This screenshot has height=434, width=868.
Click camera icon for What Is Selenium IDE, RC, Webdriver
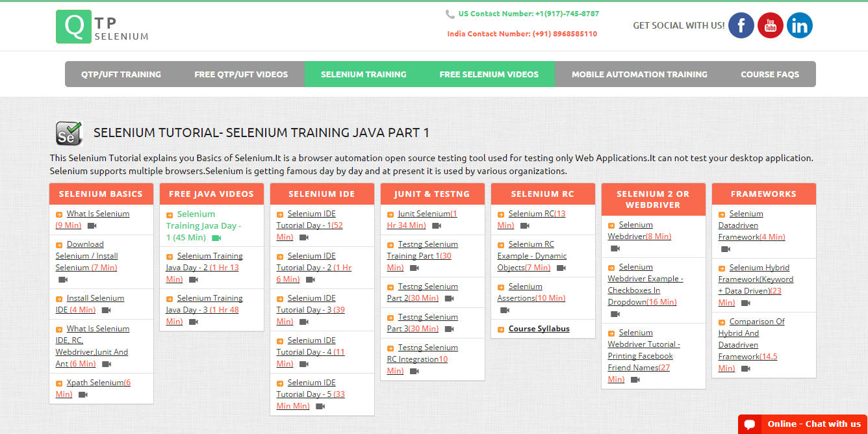coord(106,364)
